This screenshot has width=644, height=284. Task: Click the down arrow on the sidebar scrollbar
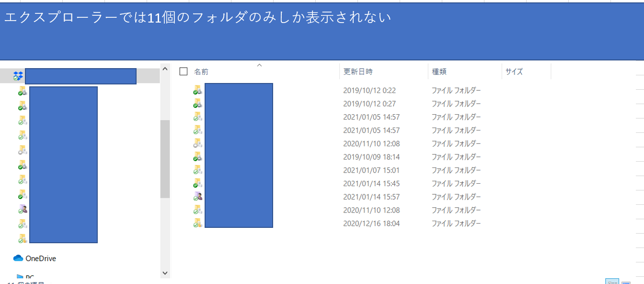(x=165, y=272)
